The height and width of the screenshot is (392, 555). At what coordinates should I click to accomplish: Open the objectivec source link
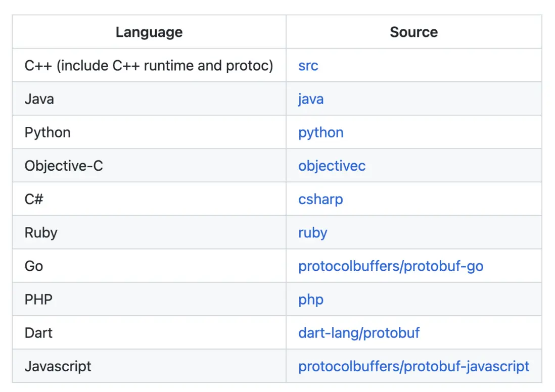332,166
